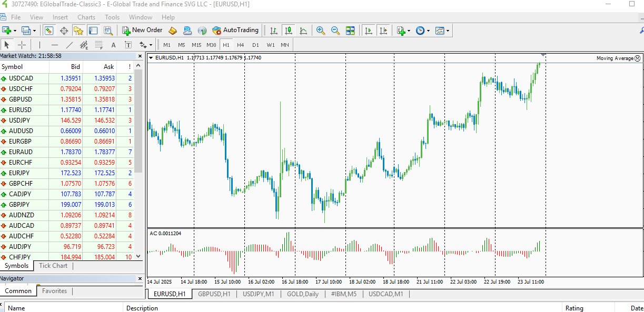Image resolution: width=644 pixels, height=312 pixels.
Task: Zoom out of the chart
Action: click(x=335, y=31)
